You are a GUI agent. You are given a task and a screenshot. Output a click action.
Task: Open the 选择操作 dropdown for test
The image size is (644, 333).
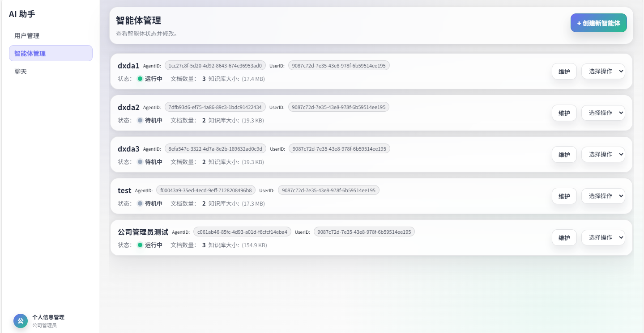tap(603, 196)
